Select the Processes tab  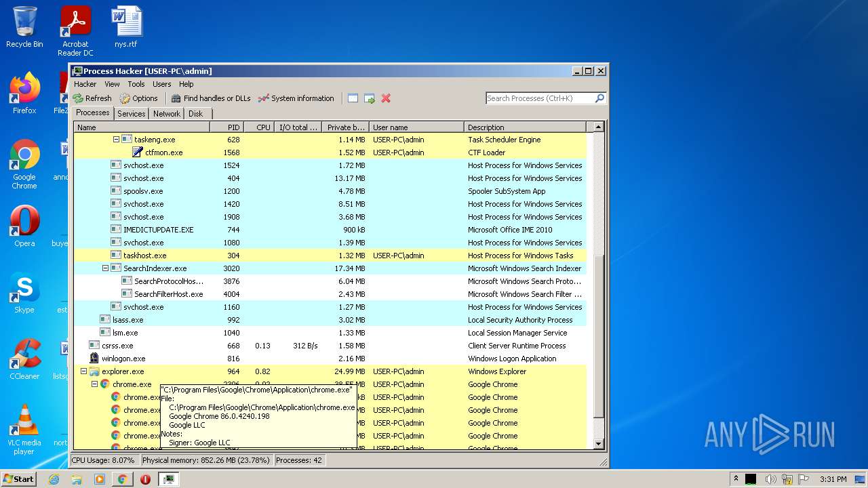coord(93,113)
